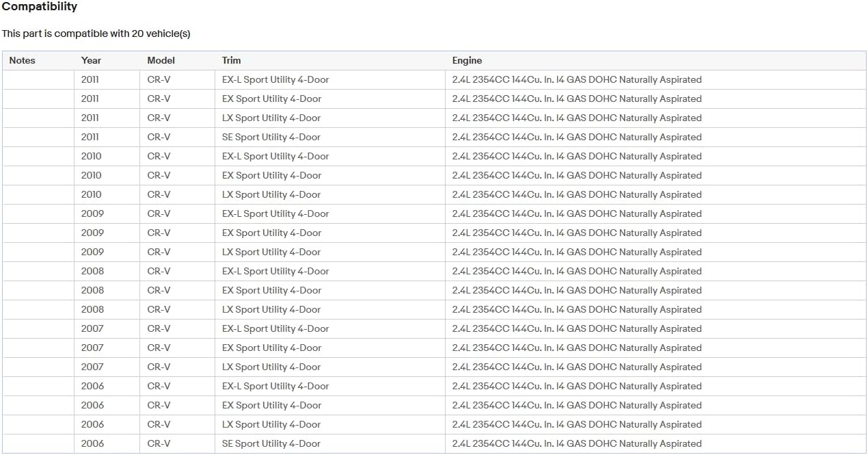Click 'This part is compatible with 20 vehicle(s)' text

pos(96,34)
